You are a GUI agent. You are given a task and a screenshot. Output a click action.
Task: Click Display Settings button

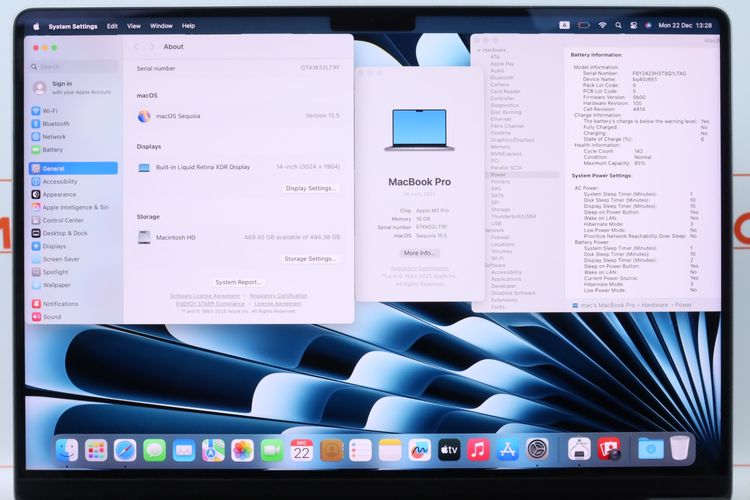click(310, 188)
